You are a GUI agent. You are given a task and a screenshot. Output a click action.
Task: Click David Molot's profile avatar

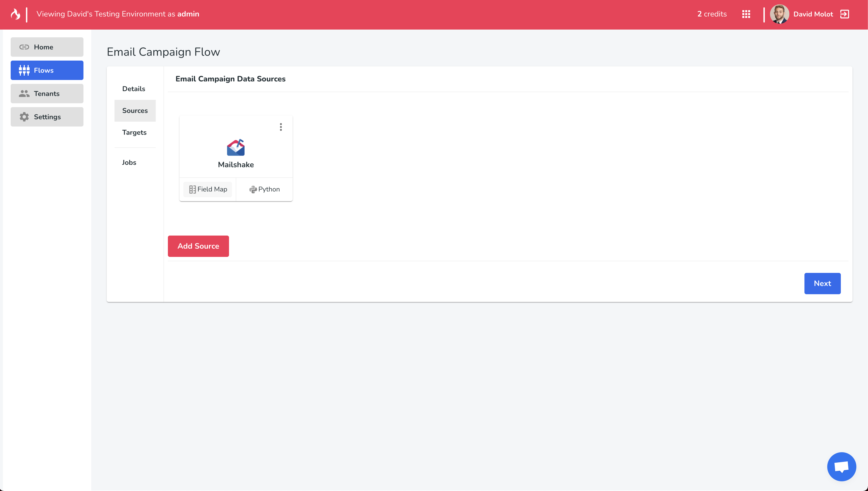[x=779, y=14]
